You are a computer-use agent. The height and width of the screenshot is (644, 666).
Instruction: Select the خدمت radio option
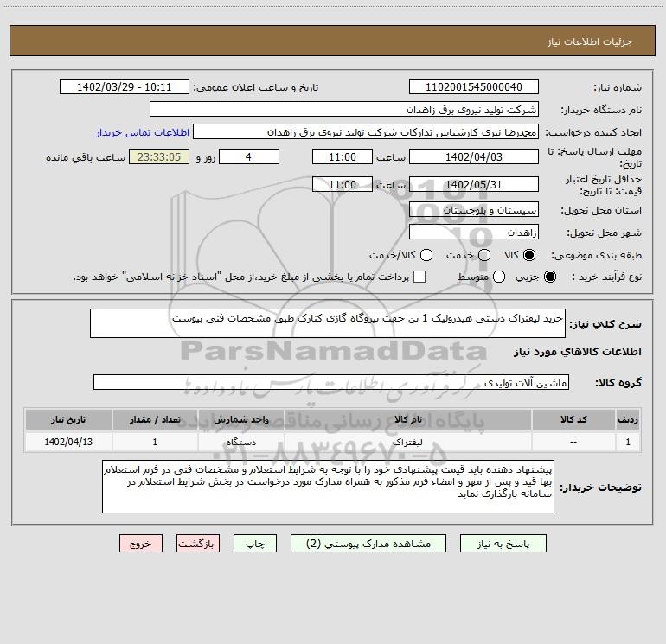[484, 255]
